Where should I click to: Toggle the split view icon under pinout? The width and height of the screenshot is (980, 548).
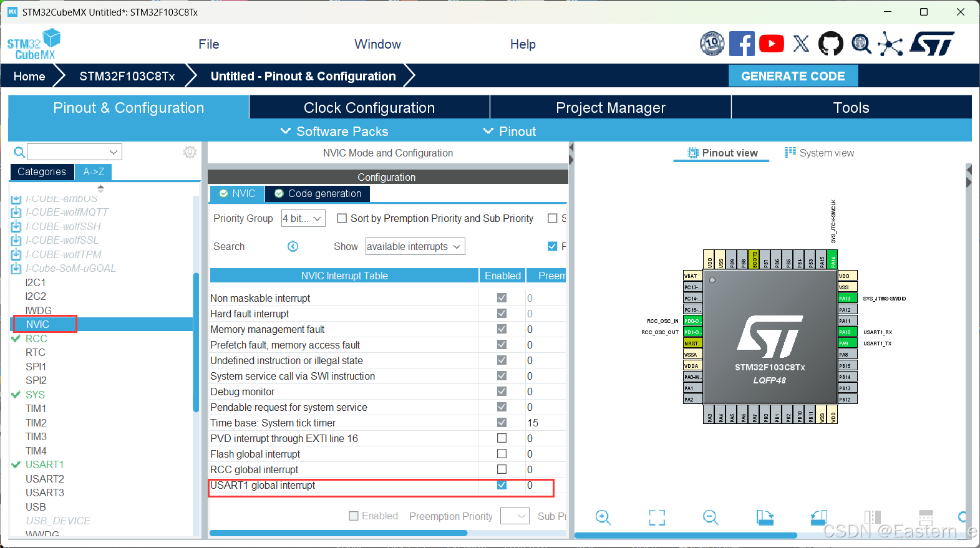coord(873,517)
